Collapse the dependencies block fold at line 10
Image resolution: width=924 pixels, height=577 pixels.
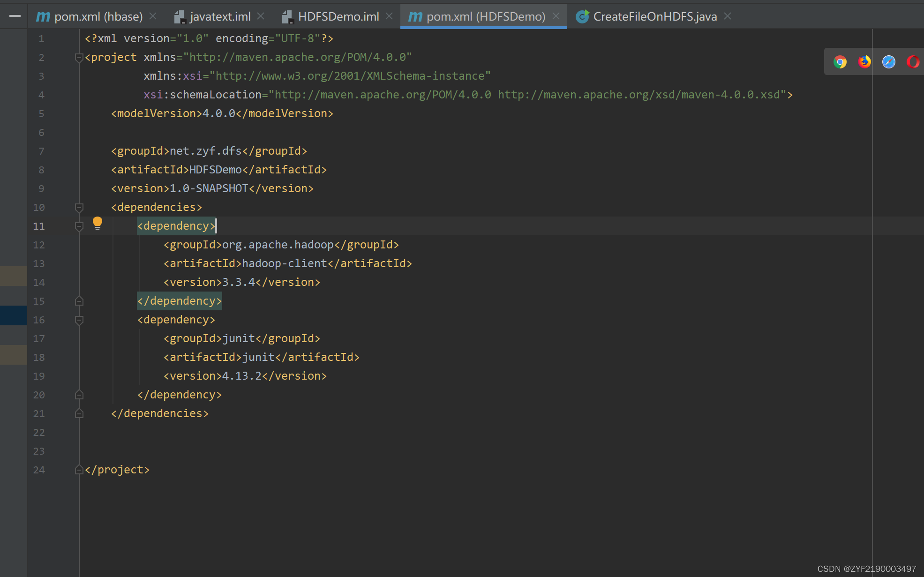(79, 207)
